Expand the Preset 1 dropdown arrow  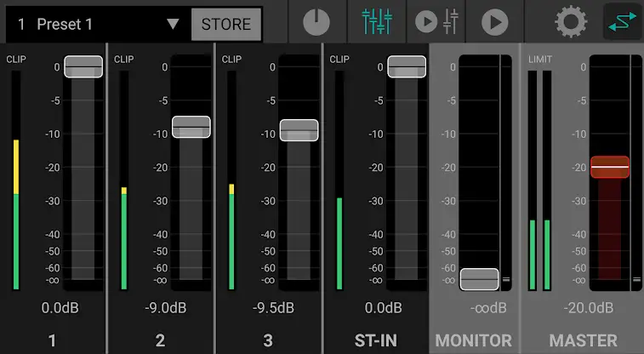coord(173,24)
